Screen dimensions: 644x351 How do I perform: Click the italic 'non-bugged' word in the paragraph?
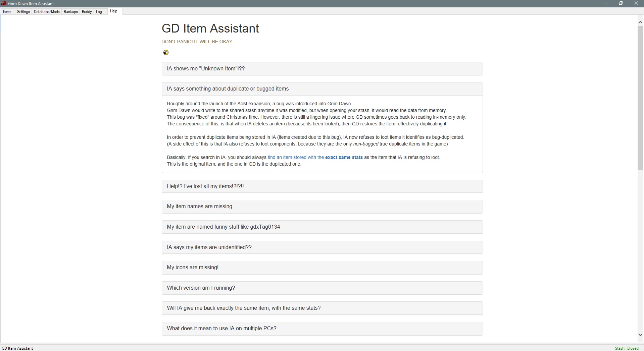366,144
